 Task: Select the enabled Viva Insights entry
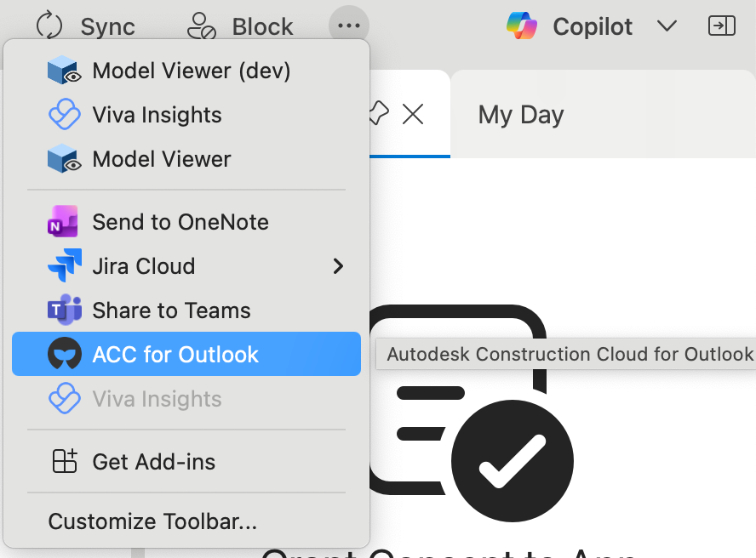157,115
